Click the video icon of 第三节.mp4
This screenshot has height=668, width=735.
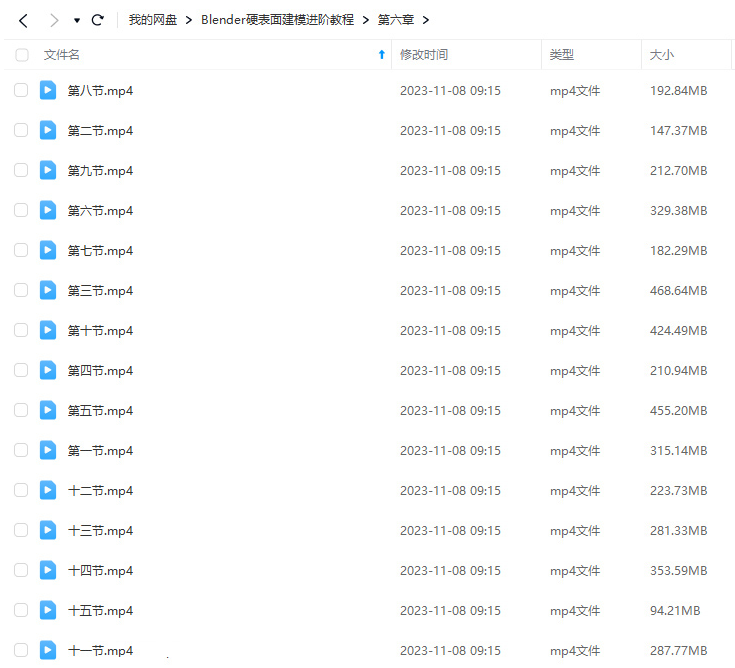[x=48, y=290]
